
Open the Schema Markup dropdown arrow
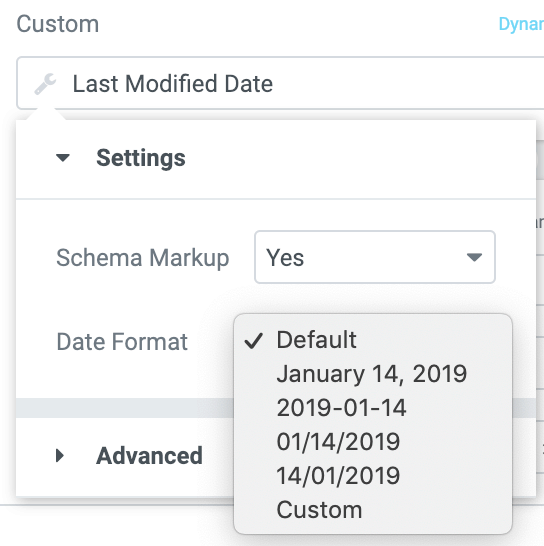[474, 257]
